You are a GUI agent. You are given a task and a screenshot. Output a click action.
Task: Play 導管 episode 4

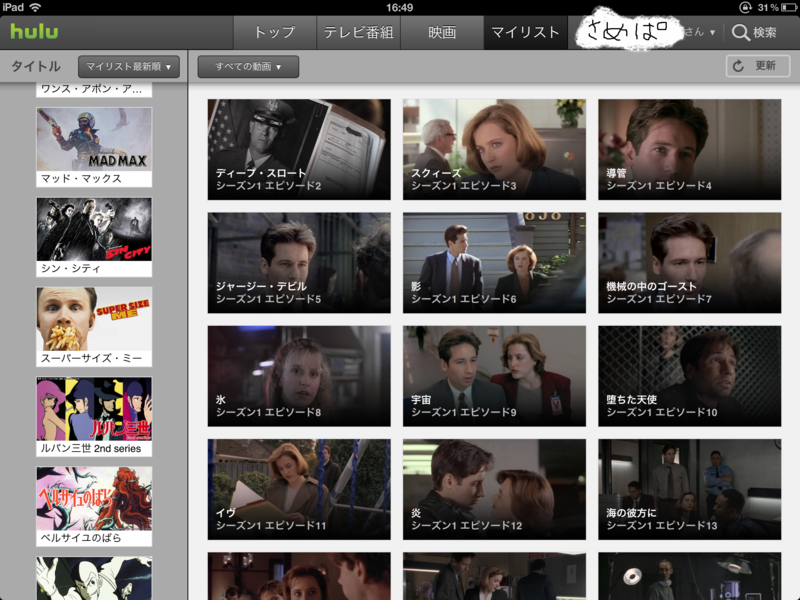click(690, 149)
